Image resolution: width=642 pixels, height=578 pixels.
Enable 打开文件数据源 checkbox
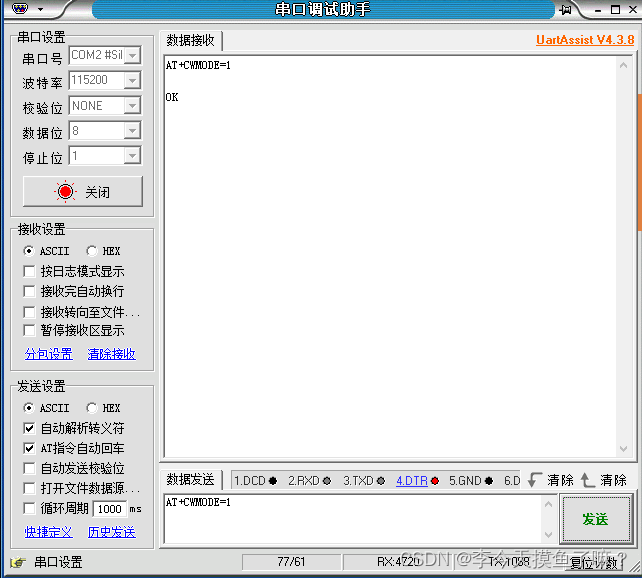(29, 488)
